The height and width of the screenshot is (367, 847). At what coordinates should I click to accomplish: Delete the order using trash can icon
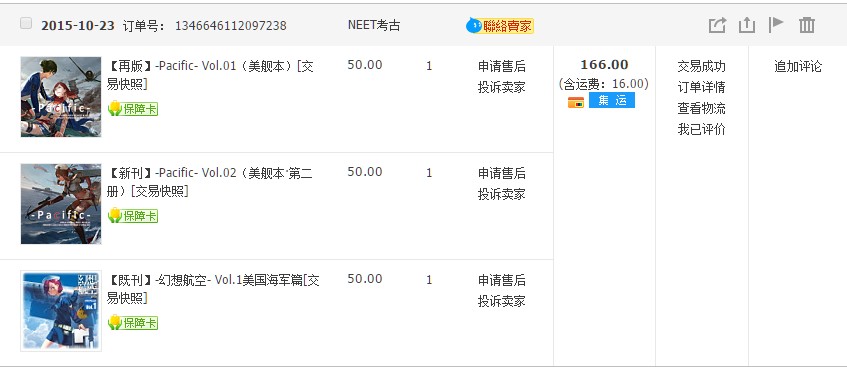point(806,25)
